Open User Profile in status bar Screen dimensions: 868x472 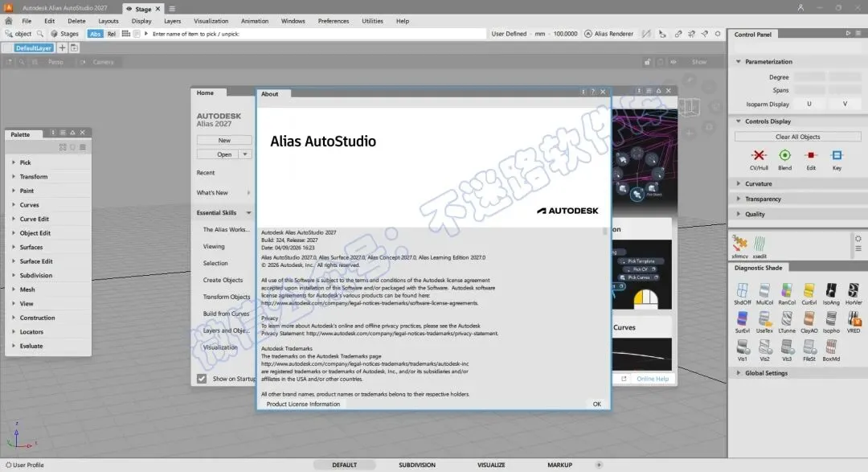[25, 466]
